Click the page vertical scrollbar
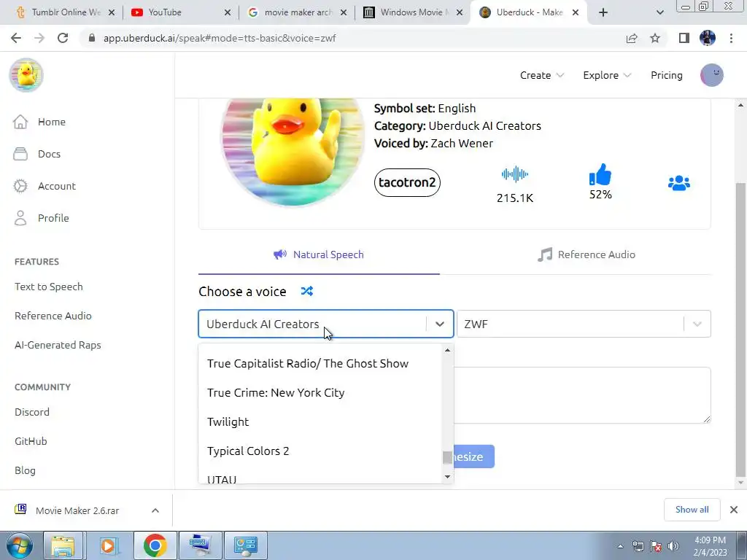This screenshot has height=560, width=747. point(740,329)
